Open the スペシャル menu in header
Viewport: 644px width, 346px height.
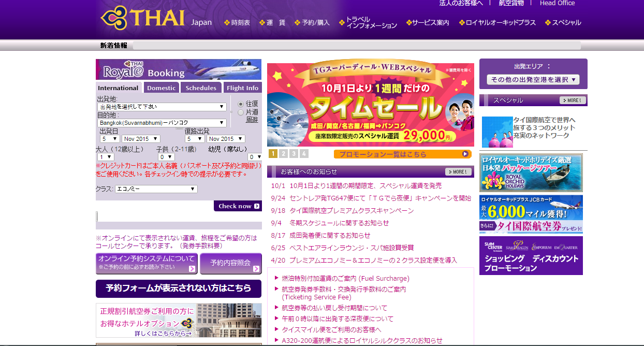pos(563,23)
